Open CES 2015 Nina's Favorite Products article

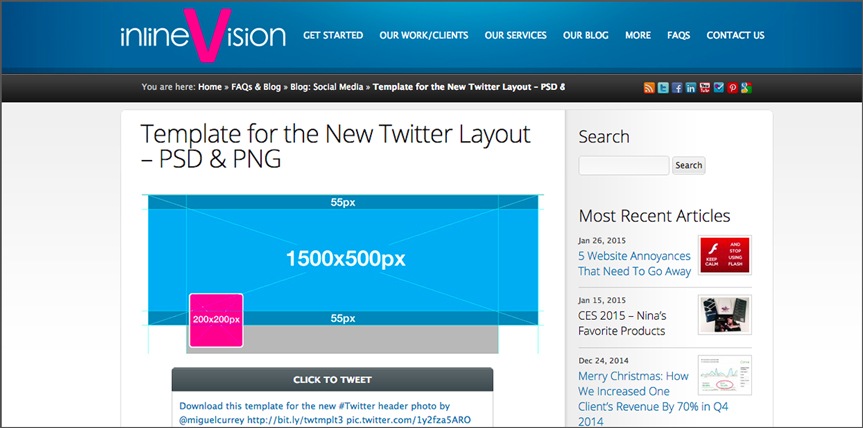point(622,323)
